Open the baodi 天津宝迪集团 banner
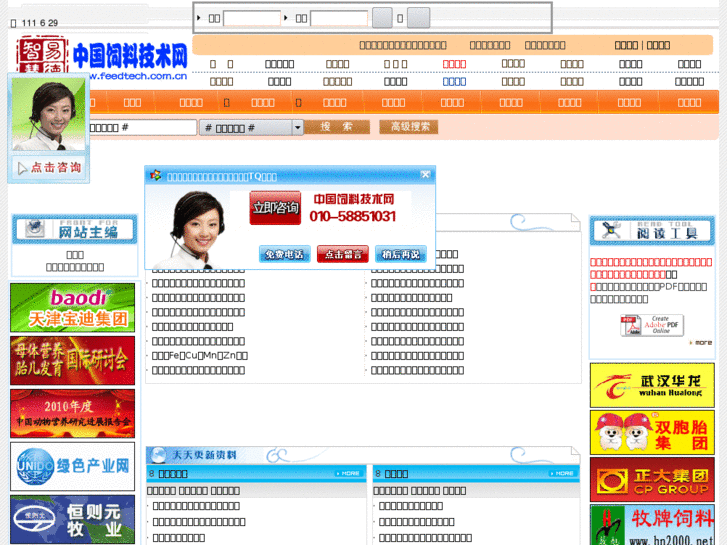 point(73,308)
